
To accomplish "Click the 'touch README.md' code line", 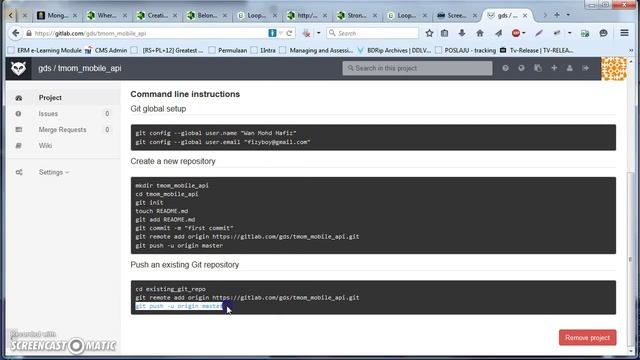I will 162,211.
